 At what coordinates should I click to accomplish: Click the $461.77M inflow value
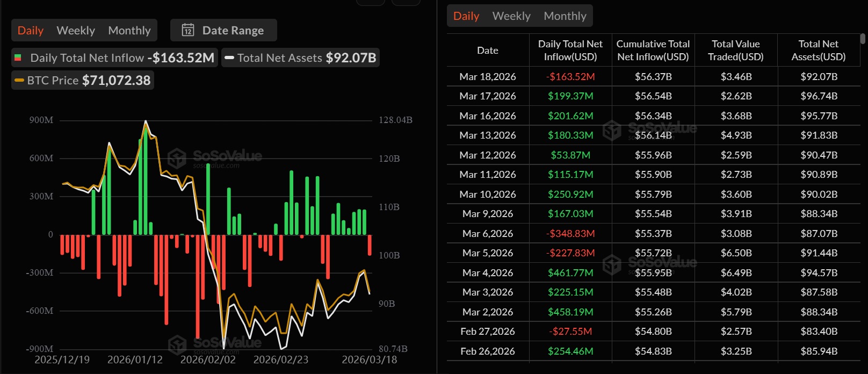tap(570, 273)
